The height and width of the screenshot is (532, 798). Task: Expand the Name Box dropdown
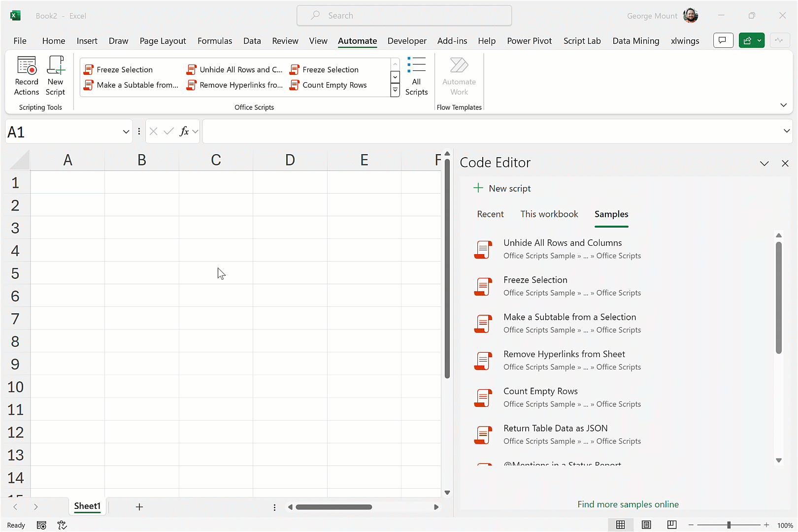[x=126, y=132]
